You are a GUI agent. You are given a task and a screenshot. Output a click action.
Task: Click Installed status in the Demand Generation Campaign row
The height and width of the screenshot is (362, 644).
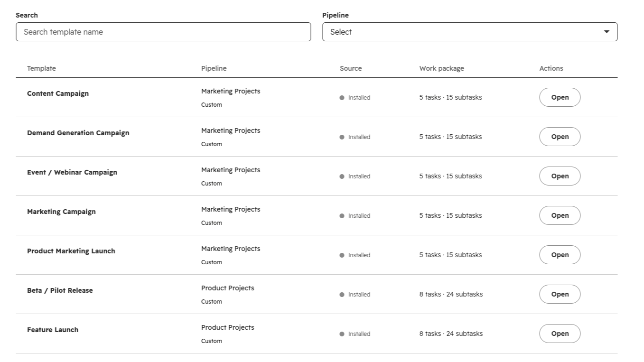coord(355,137)
